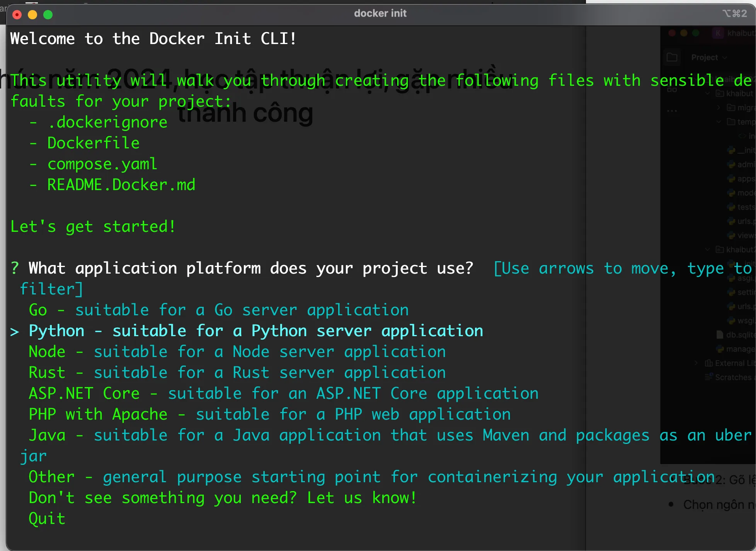Select the khaibut2 folder in the IDE tree
Screen dimensions: 756x551
coord(736,250)
